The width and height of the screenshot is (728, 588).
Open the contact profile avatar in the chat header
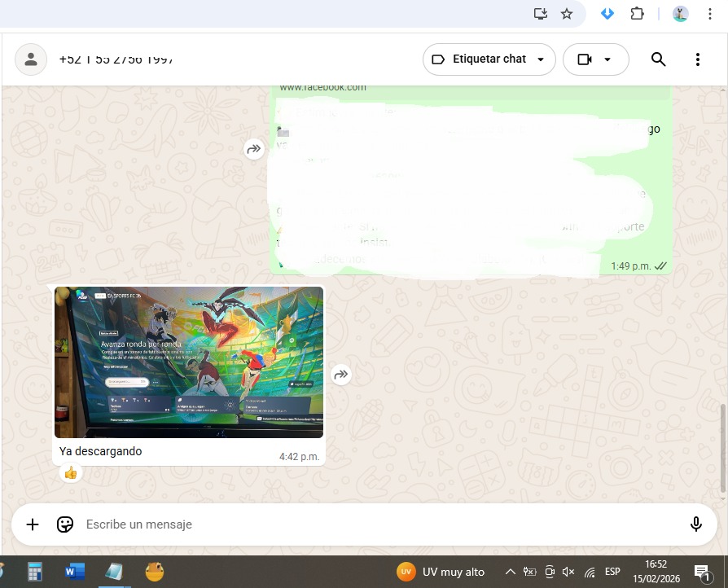[x=31, y=59]
